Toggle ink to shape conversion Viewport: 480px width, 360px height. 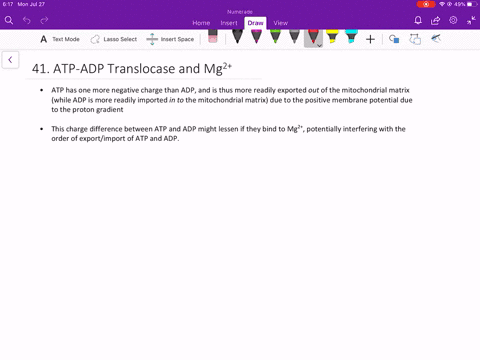(x=415, y=39)
